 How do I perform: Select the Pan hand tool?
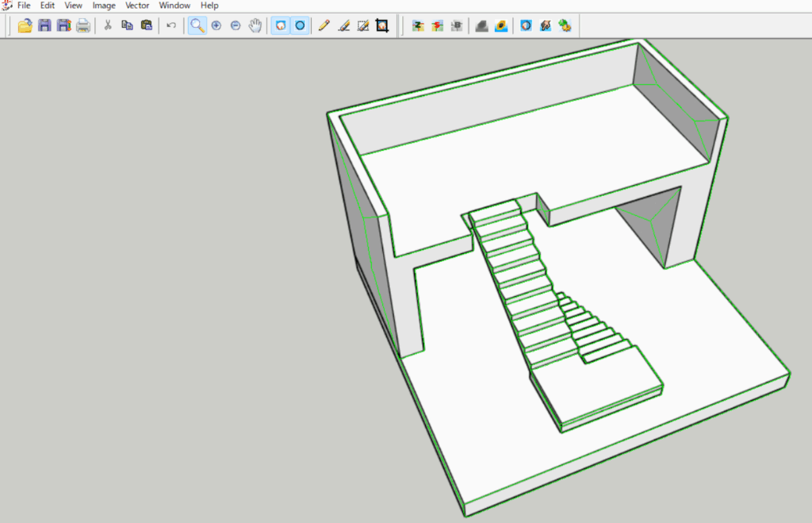(x=255, y=25)
